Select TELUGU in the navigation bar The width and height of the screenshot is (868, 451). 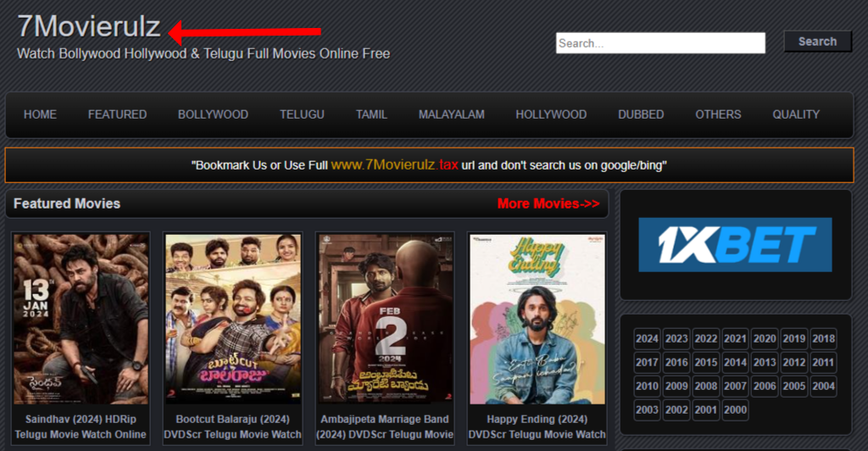302,114
